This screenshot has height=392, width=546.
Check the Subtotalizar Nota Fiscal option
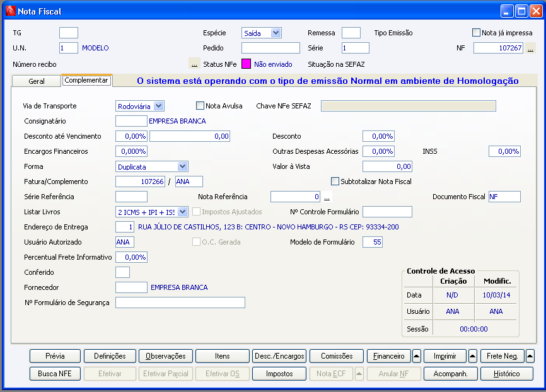(x=335, y=181)
